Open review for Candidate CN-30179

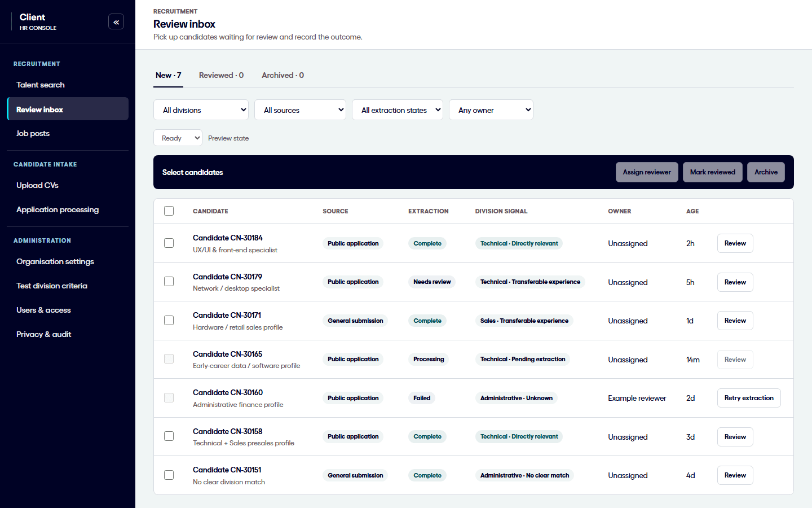735,282
